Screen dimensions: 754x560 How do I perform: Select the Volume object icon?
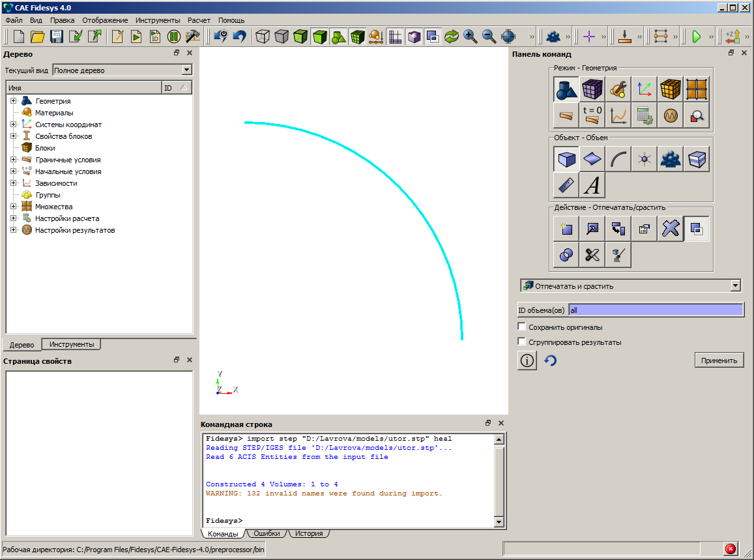click(566, 159)
